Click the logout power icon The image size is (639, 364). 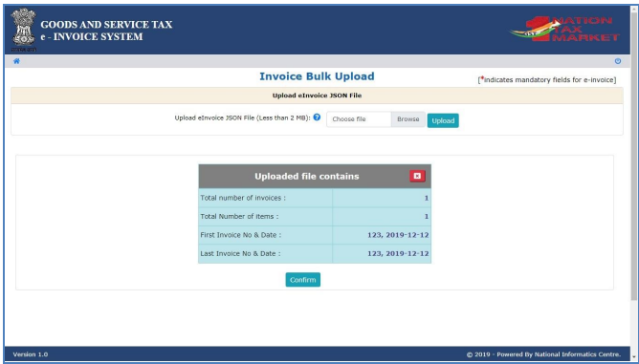point(618,61)
